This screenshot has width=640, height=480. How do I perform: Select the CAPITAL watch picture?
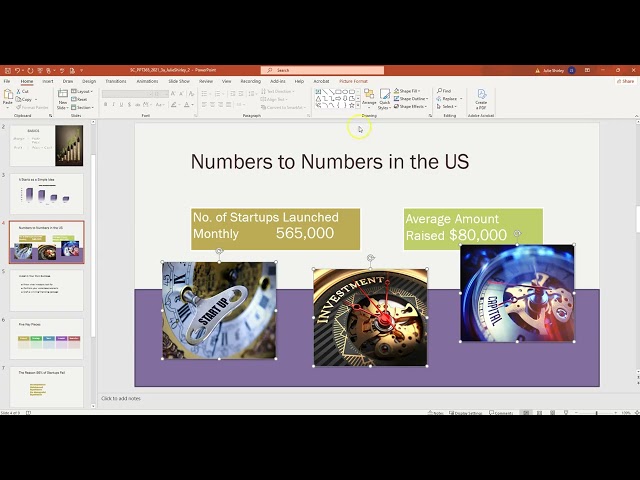[x=517, y=293]
